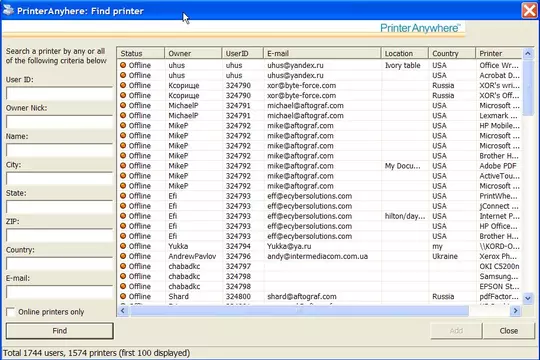Click the Find button
This screenshot has width=540, height=360.
tap(60, 331)
